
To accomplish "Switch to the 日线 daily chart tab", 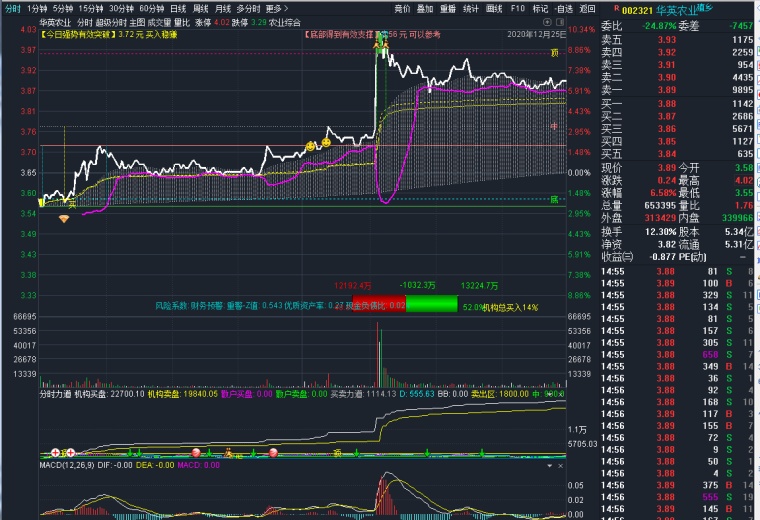I will coord(178,7).
